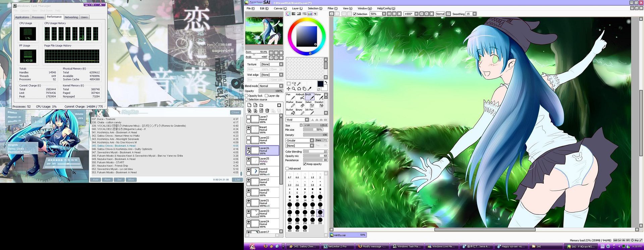Image resolution: width=644 pixels, height=250 pixels.
Task: Adjust the layer Opacity slider
Action: [271, 91]
